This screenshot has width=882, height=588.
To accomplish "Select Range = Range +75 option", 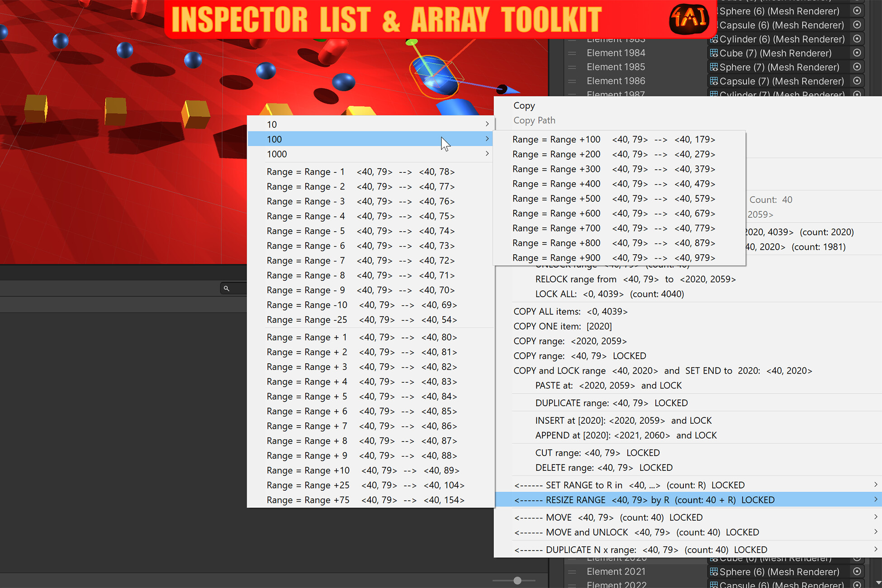I will coord(370,500).
